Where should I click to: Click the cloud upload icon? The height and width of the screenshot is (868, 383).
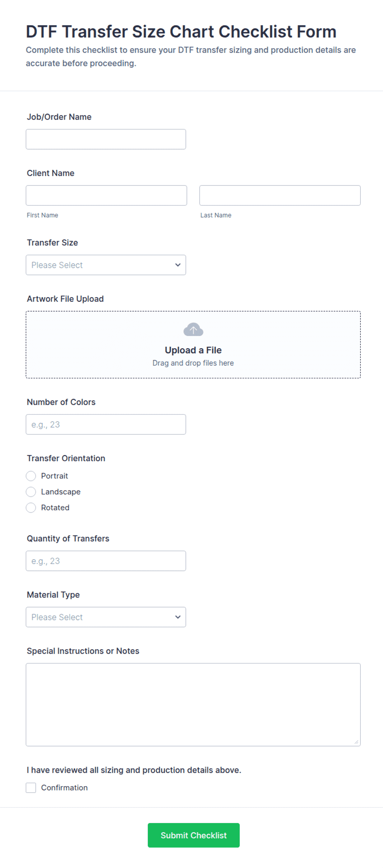click(193, 330)
